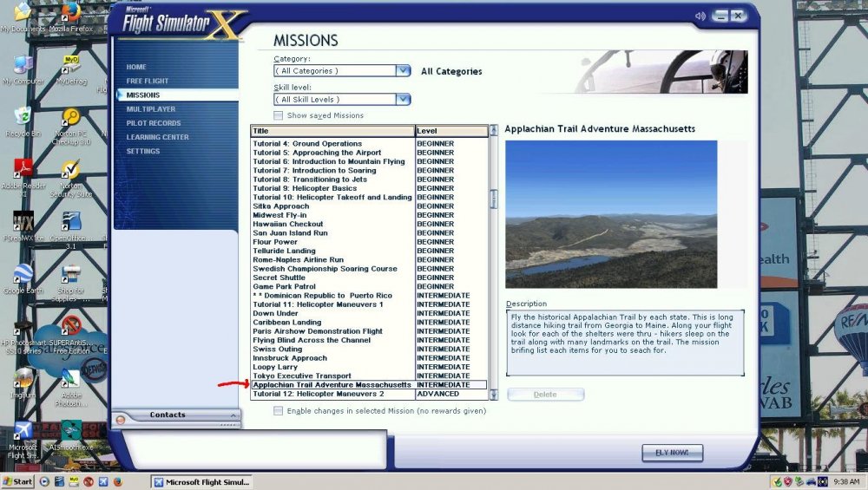The width and height of the screenshot is (868, 490).
Task: Open LEARNING CENTER in sidebar
Action: coord(157,137)
